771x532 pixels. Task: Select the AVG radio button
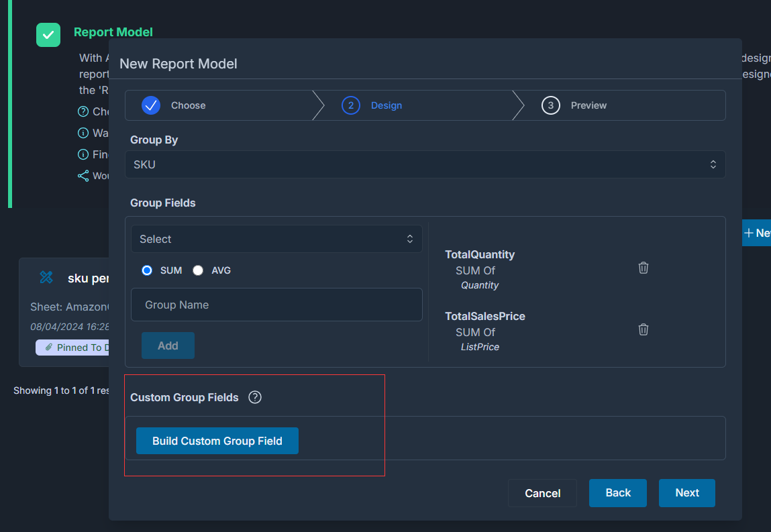point(198,270)
